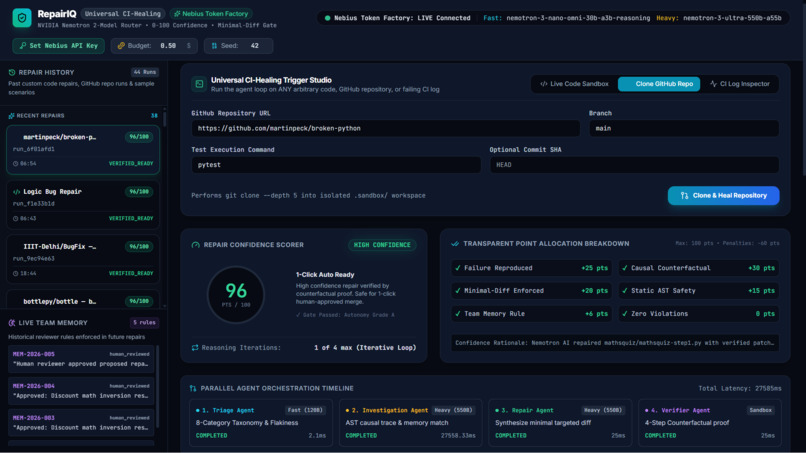Click the Test Execution Command field
This screenshot has width=806, height=453.
click(x=336, y=165)
